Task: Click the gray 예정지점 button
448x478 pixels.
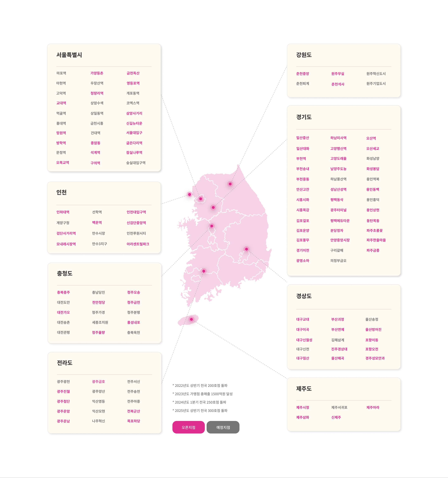Action: coord(223,427)
